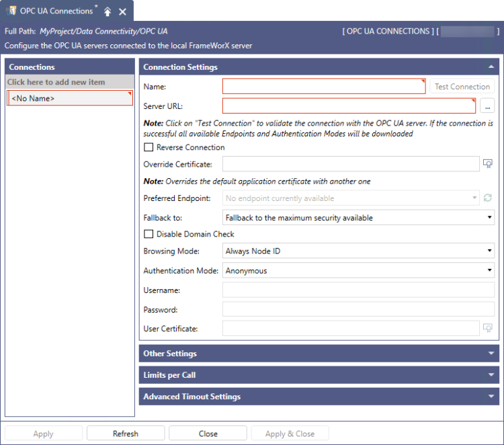Open the Browsing Mode dropdown
The image size is (504, 445).
[x=358, y=251]
